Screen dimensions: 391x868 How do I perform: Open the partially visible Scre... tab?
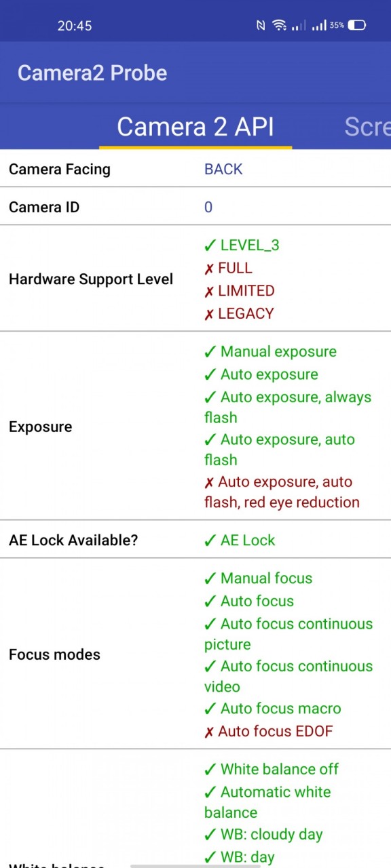point(367,127)
